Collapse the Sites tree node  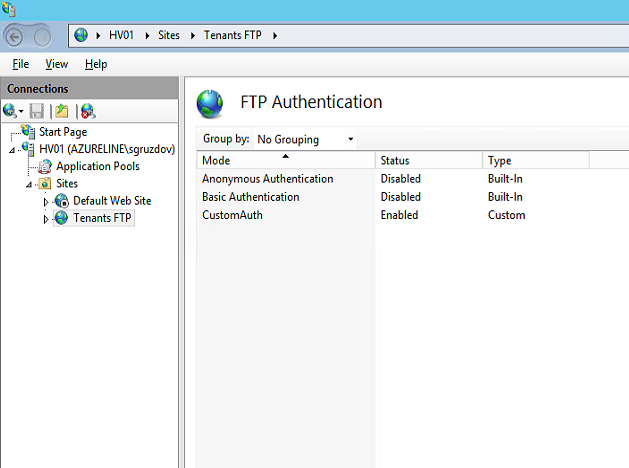[29, 185]
